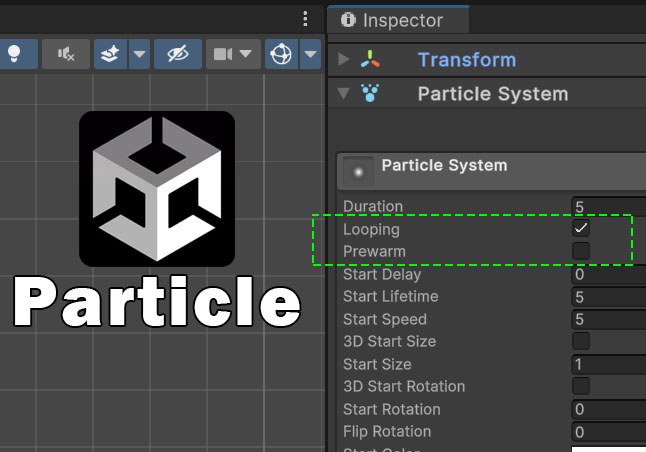Toggle hidden objects visibility eye icon

[178, 54]
